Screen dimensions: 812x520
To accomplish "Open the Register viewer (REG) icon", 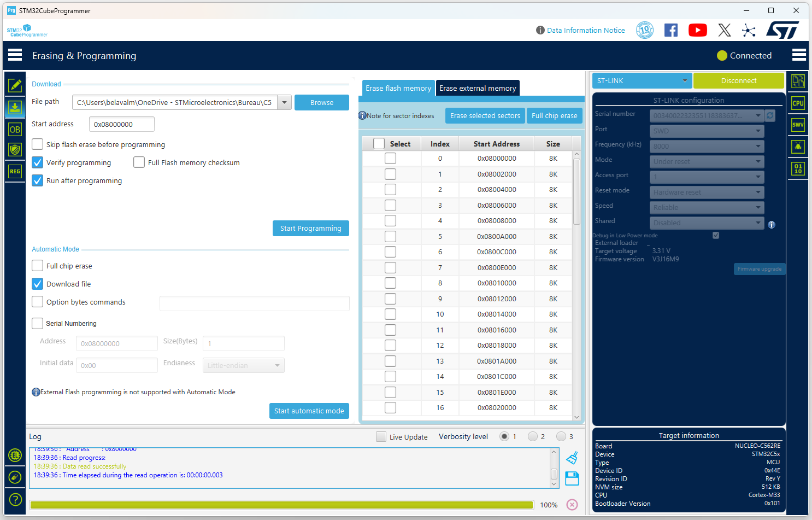I will coord(15,172).
